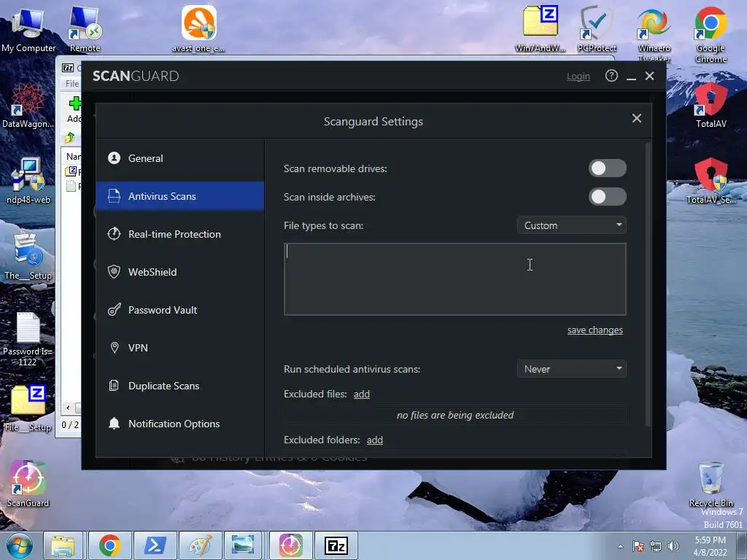Open Password Vault settings
The width and height of the screenshot is (747, 560).
point(179,310)
